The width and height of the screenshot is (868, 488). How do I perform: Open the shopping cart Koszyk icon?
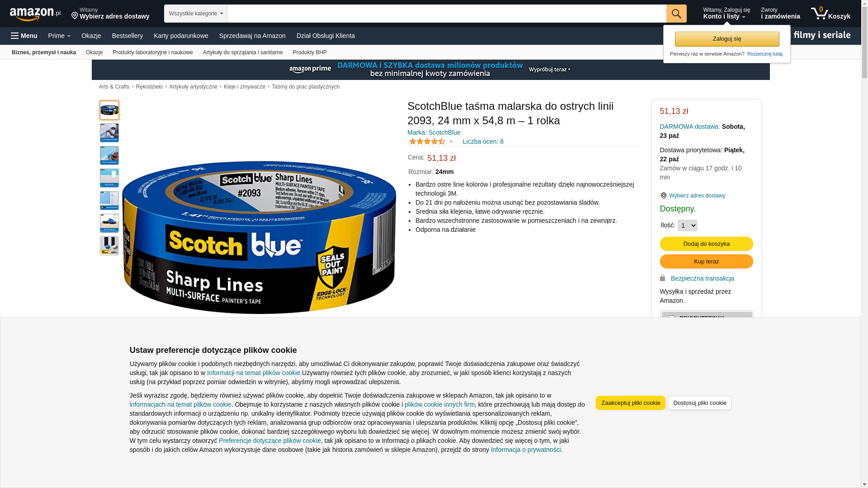click(x=830, y=14)
